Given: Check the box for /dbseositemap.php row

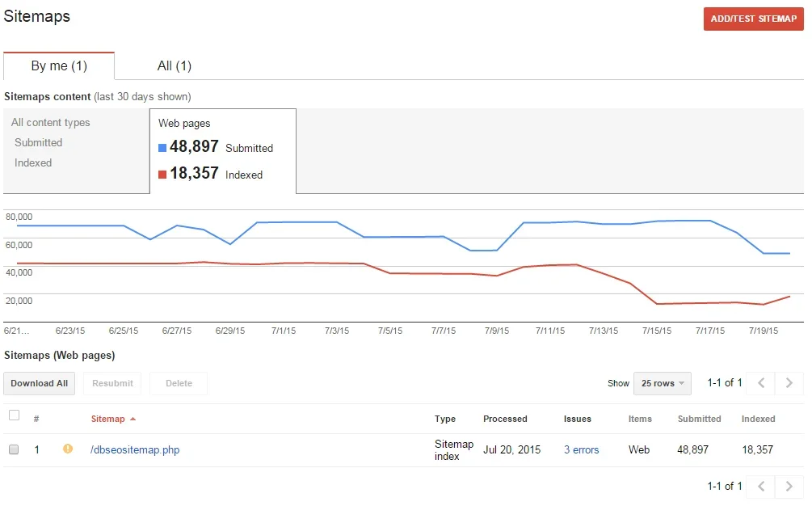Looking at the screenshot, I should [14, 449].
